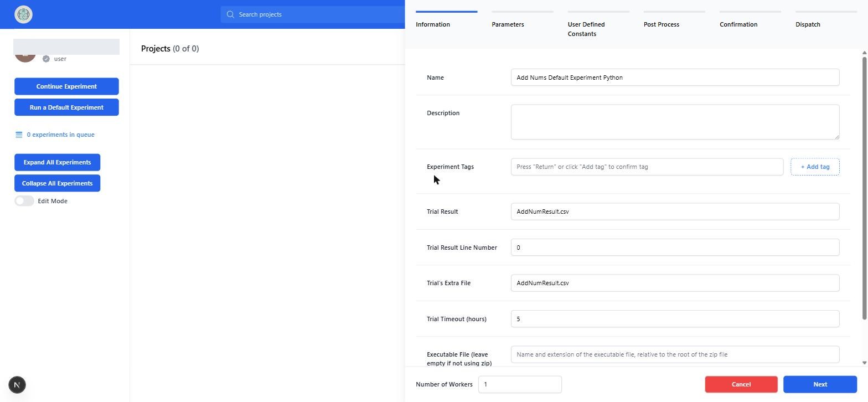This screenshot has width=868, height=402.
Task: Focus the Number of Workers field
Action: click(x=520, y=384)
